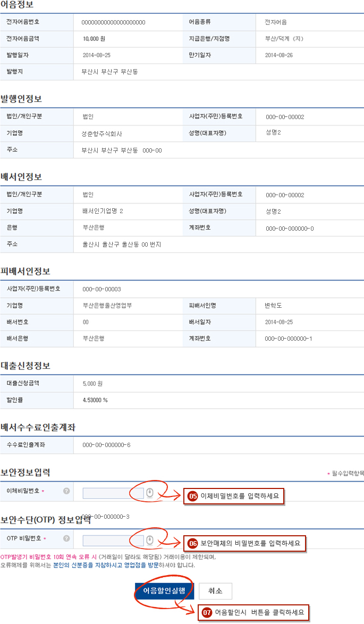Select the 피배서인명 value 변학도
This screenshot has width=364, height=624.
[x=273, y=306]
